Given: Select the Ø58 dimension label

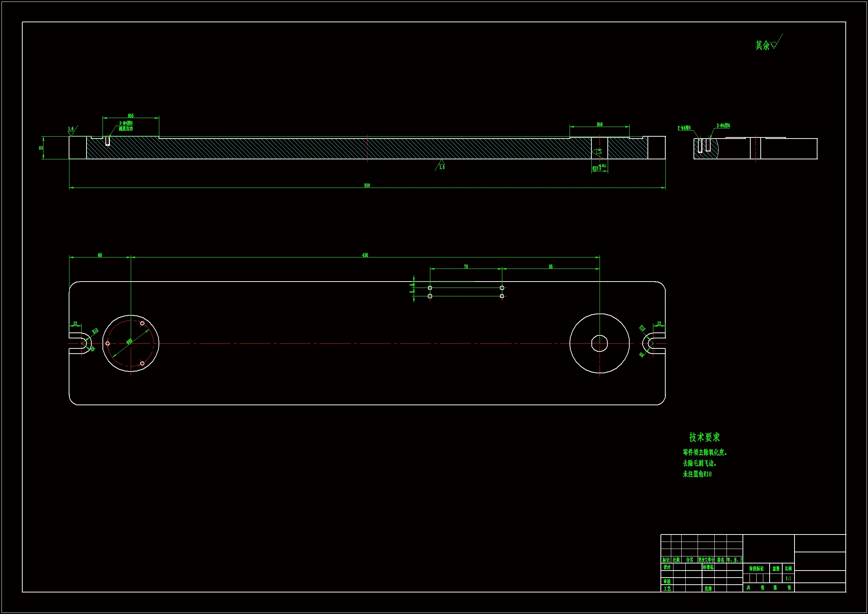Looking at the screenshot, I should pos(600,124).
